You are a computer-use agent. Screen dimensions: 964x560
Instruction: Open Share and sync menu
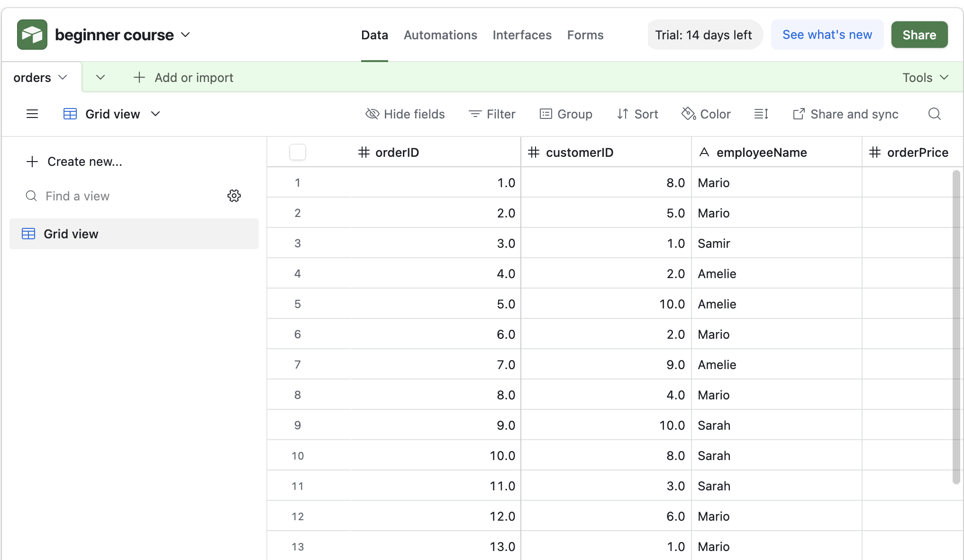[846, 114]
